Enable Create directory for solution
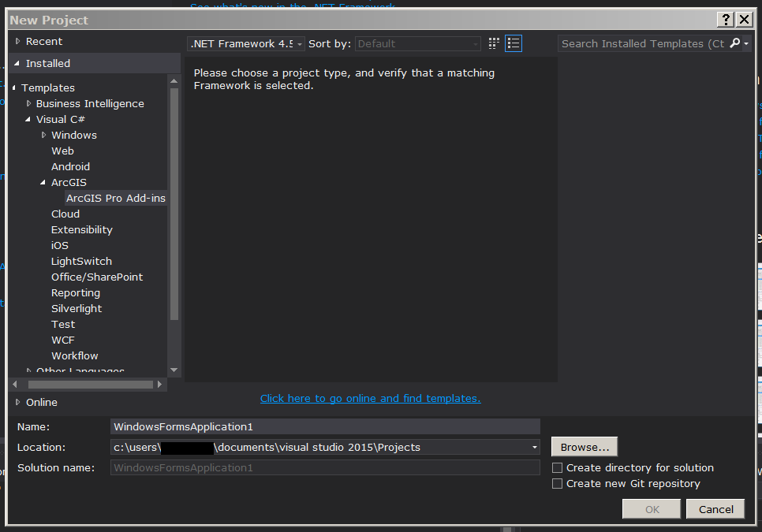 558,468
